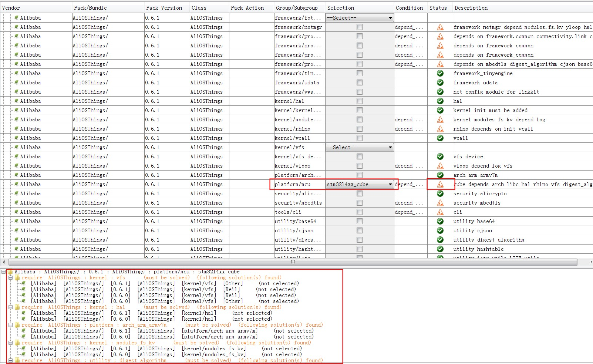Click green check beside 'utility hashtable'
This screenshot has width=593, height=364.
tap(440, 249)
